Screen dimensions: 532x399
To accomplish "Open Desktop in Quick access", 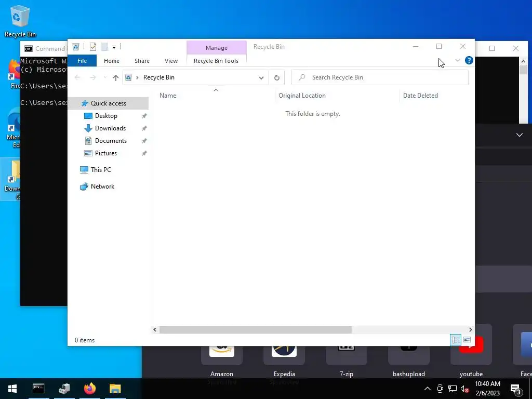I will [x=106, y=116].
